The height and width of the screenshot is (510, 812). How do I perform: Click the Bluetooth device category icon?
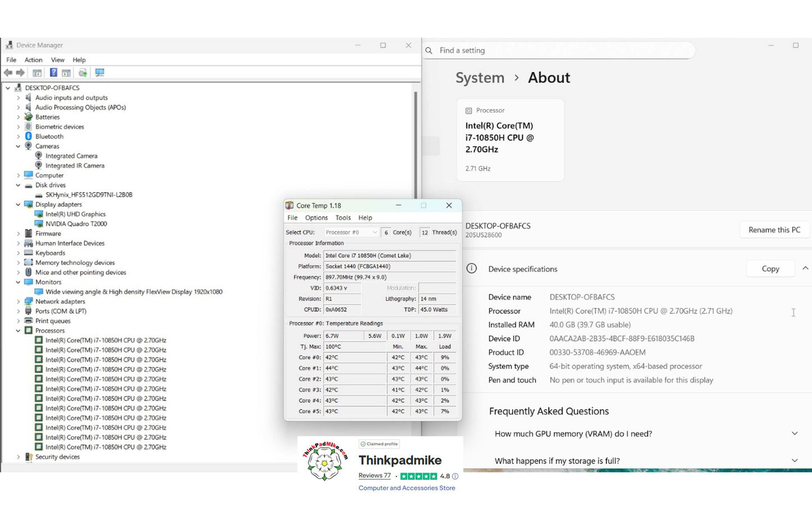pos(29,136)
